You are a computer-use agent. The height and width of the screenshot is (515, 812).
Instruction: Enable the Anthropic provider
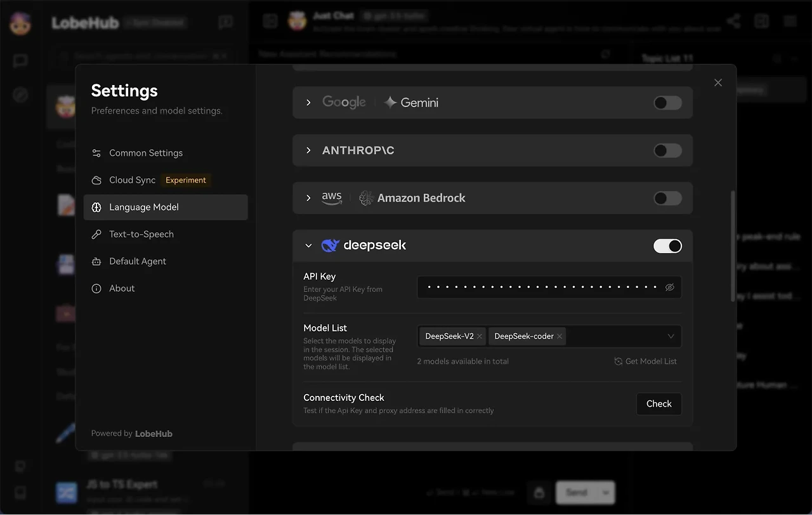click(x=667, y=150)
